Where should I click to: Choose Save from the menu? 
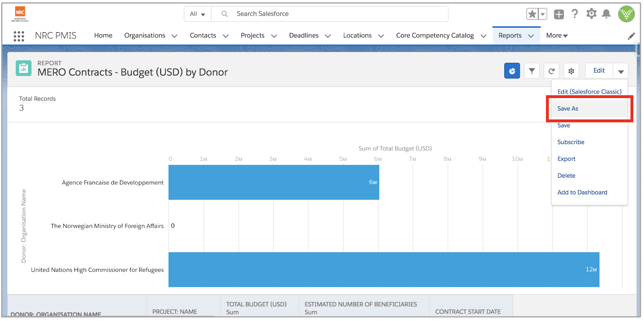point(589,125)
